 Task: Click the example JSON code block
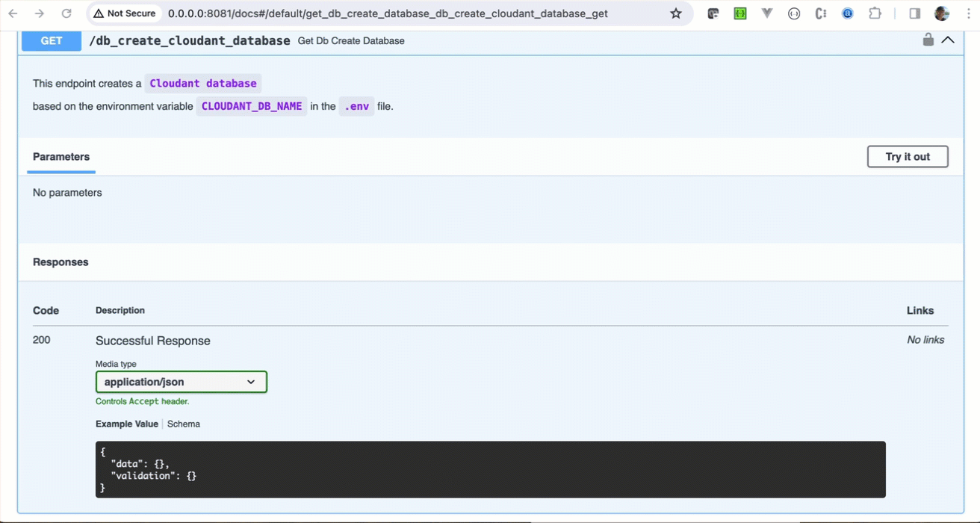(491, 469)
